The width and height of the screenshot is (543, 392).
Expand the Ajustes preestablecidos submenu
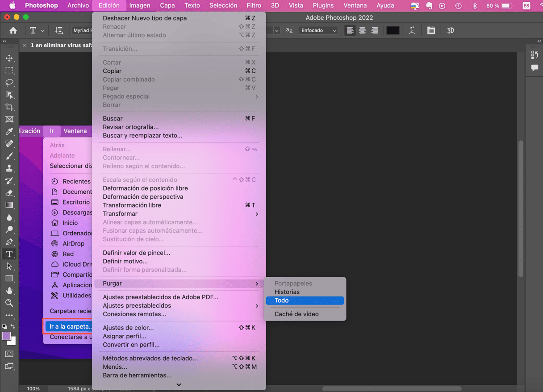click(179, 305)
